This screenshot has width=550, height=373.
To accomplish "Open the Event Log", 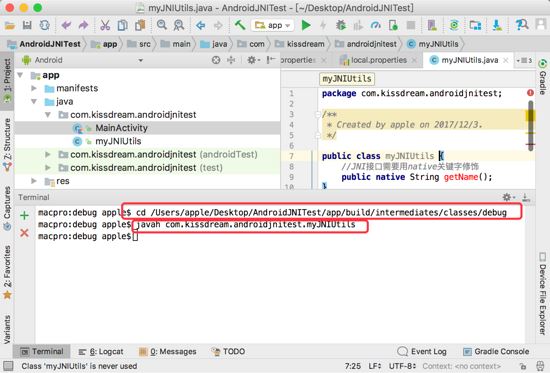I will click(x=422, y=351).
